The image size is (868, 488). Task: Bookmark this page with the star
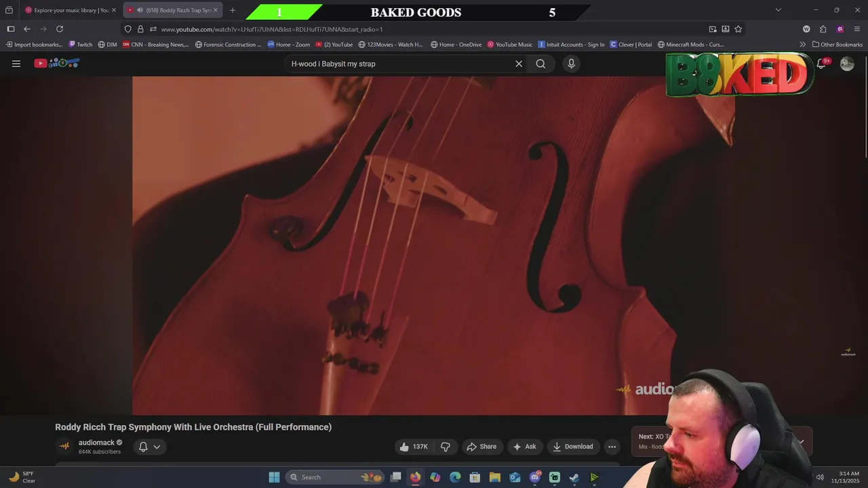point(738,29)
